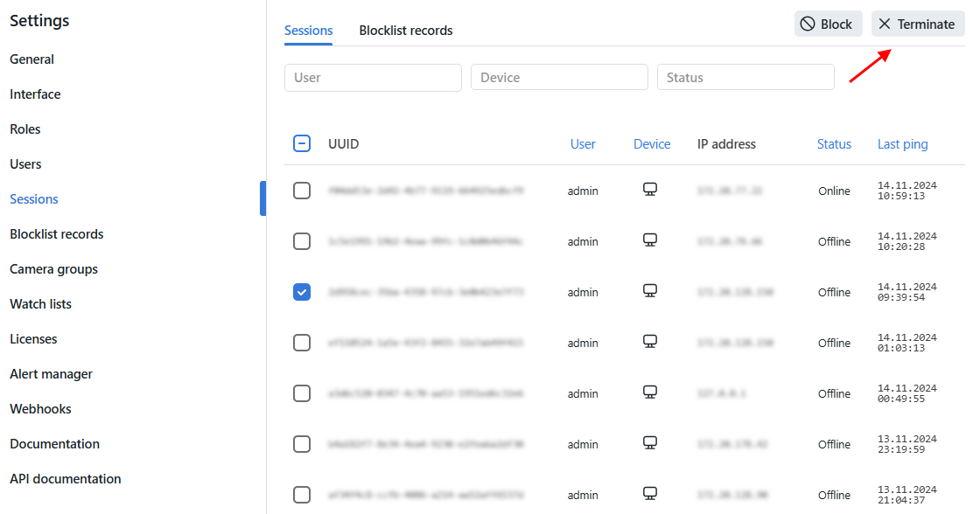Image resolution: width=980 pixels, height=514 pixels.
Task: Click the Terminate button with X icon
Action: [x=917, y=24]
